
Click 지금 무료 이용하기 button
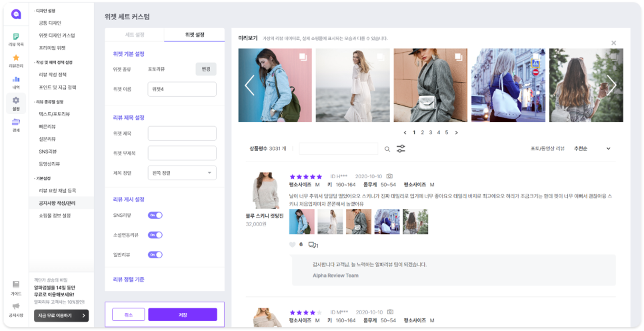click(x=61, y=316)
